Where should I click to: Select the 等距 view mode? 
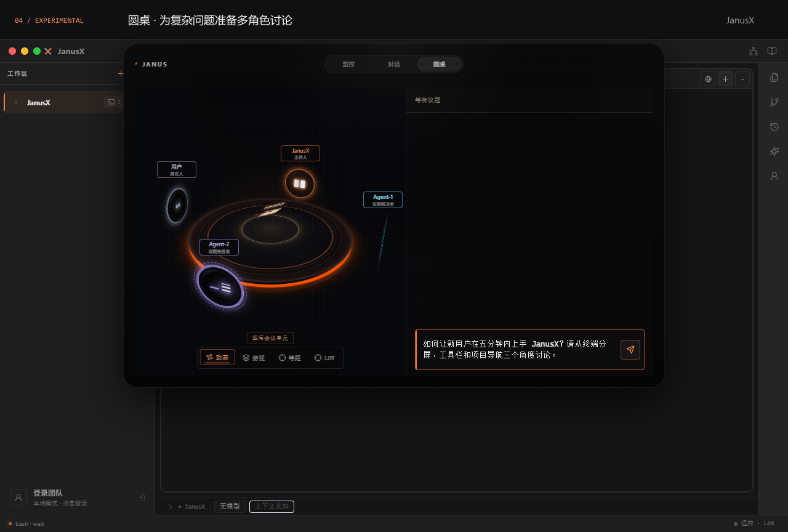(289, 358)
